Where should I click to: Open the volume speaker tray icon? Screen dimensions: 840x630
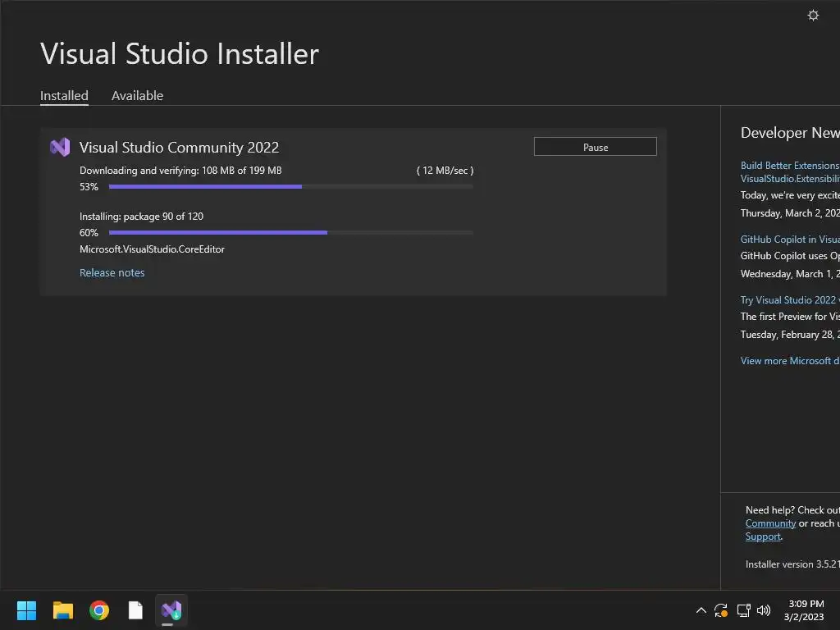[x=764, y=610]
